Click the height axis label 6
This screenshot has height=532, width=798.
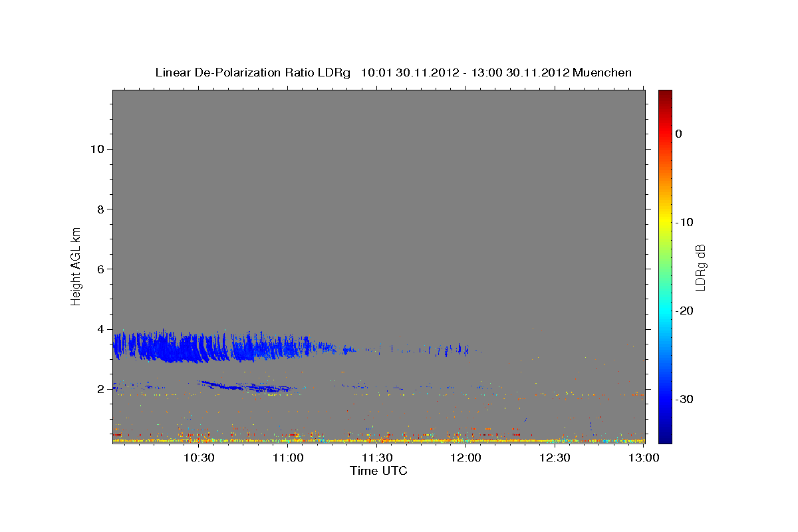[x=100, y=269]
